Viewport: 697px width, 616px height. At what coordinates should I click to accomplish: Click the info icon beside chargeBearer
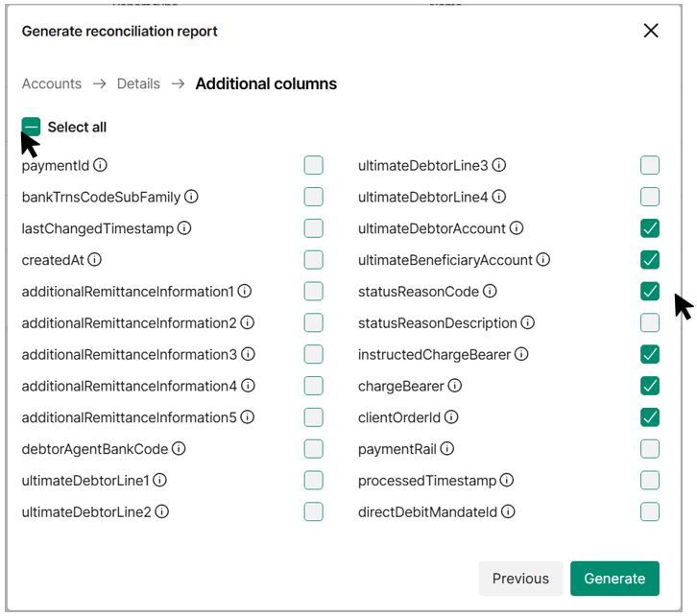pos(454,386)
